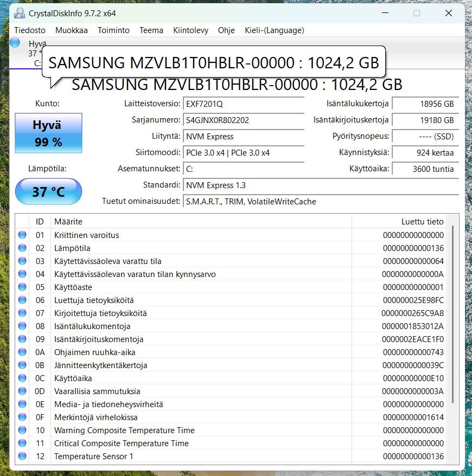The image size is (472, 476).
Task: Open the Kieli-(Language) menu
Action: [x=275, y=30]
